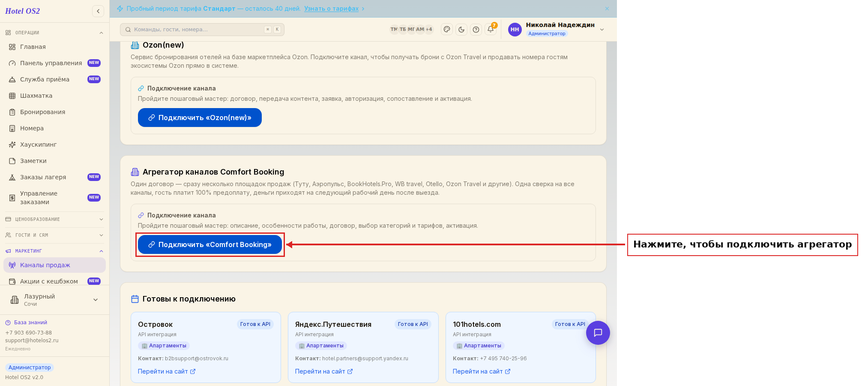
Task: Open Хаускипинг page
Action: tap(54, 145)
